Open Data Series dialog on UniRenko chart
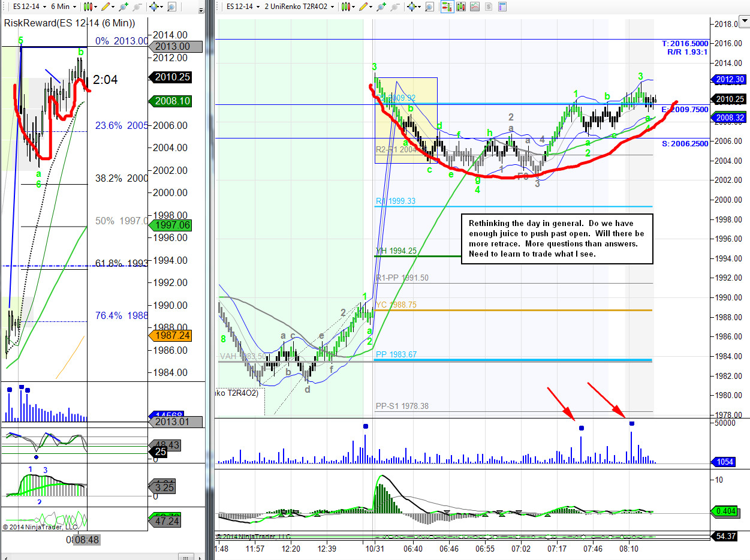The image size is (750, 560). click(x=461, y=7)
